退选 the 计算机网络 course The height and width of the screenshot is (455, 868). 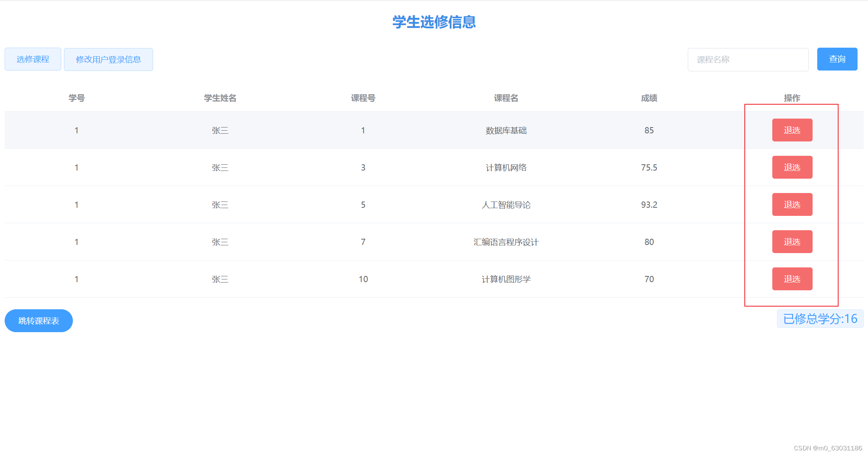792,167
